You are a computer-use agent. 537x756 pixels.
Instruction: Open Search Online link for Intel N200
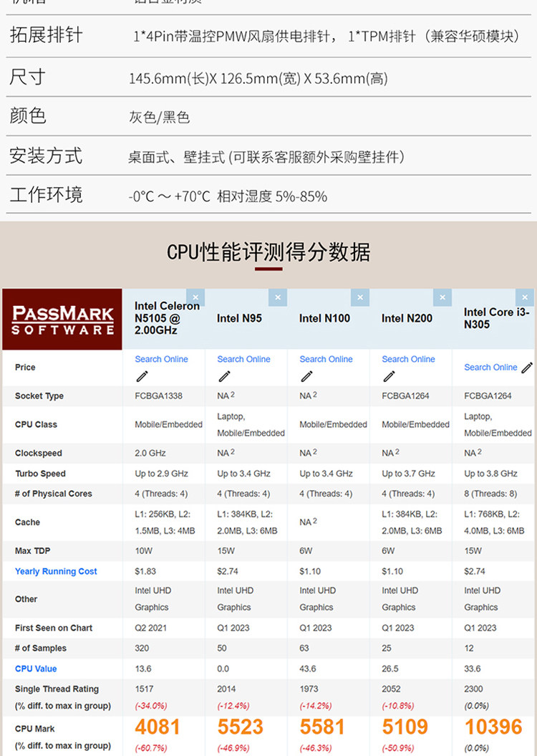[408, 359]
